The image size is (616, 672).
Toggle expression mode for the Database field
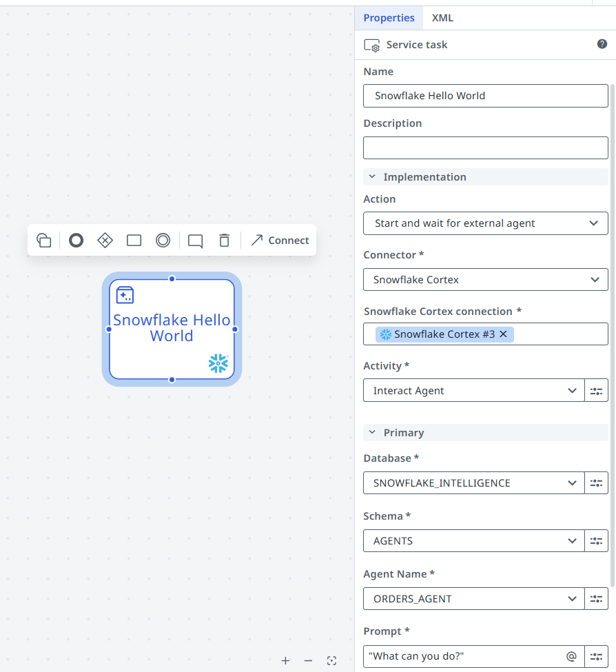point(596,483)
